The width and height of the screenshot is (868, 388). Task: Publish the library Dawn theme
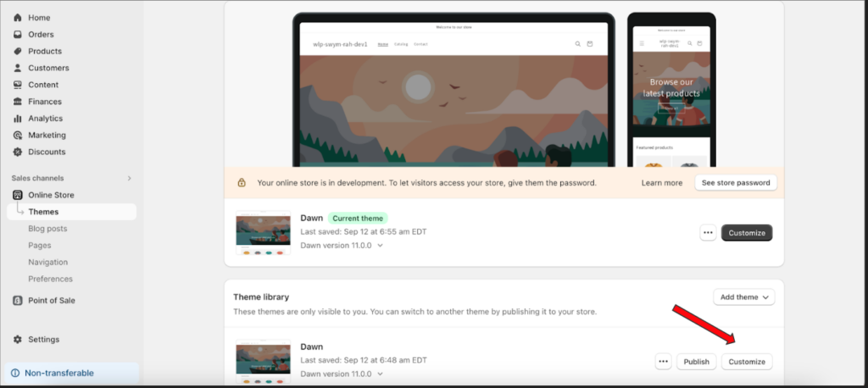pyautogui.click(x=697, y=362)
